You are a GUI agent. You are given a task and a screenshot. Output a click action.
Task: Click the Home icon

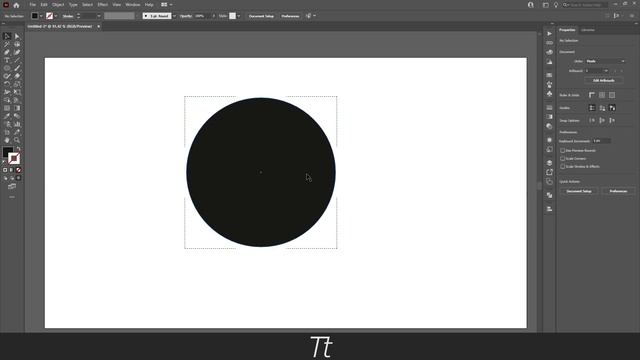click(16, 5)
